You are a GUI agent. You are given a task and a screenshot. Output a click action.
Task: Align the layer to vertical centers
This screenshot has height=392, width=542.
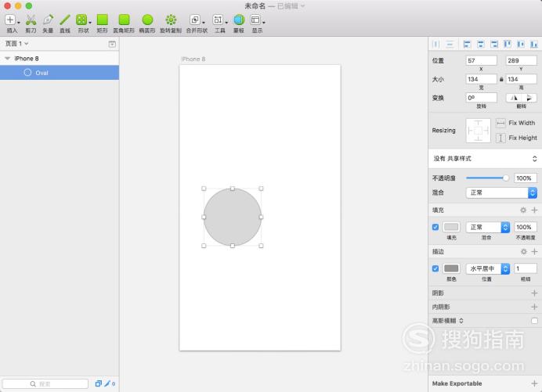[x=521, y=44]
